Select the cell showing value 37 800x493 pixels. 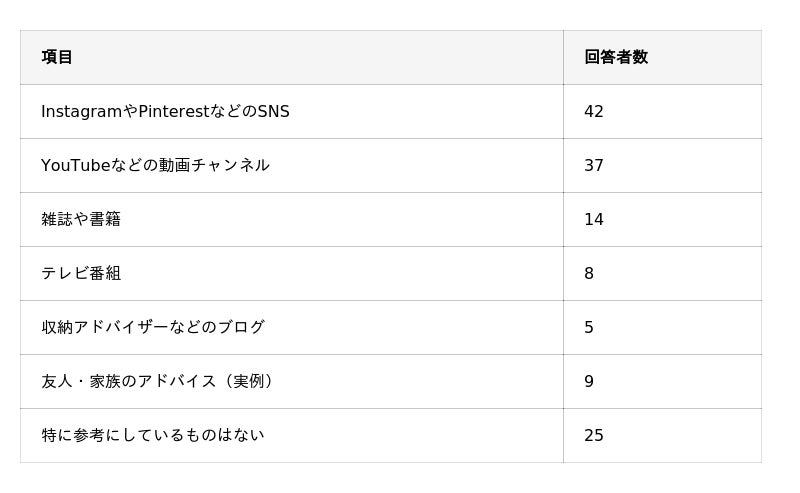(594, 165)
